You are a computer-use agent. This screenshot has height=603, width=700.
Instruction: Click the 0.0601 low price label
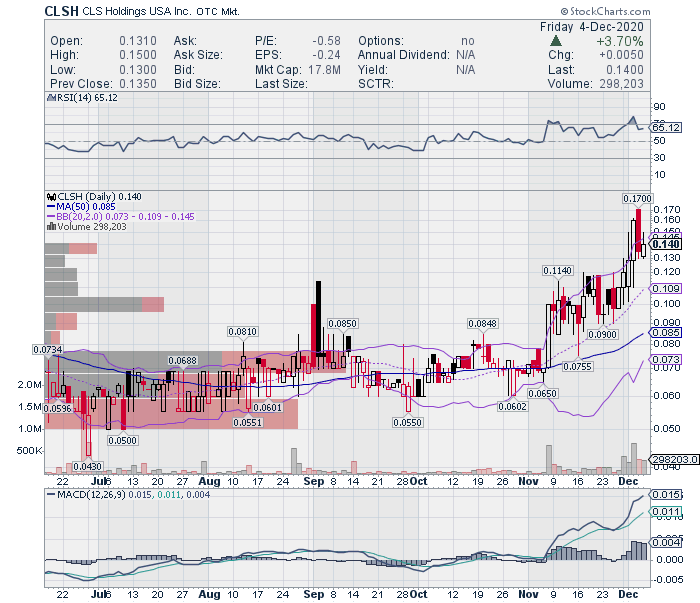267,408
